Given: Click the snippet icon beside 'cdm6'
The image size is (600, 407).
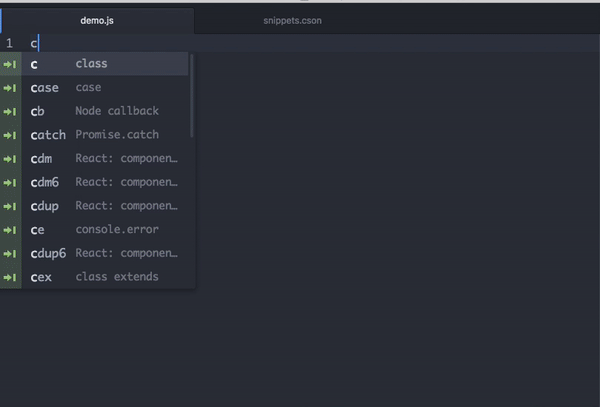Looking at the screenshot, I should (10, 183).
